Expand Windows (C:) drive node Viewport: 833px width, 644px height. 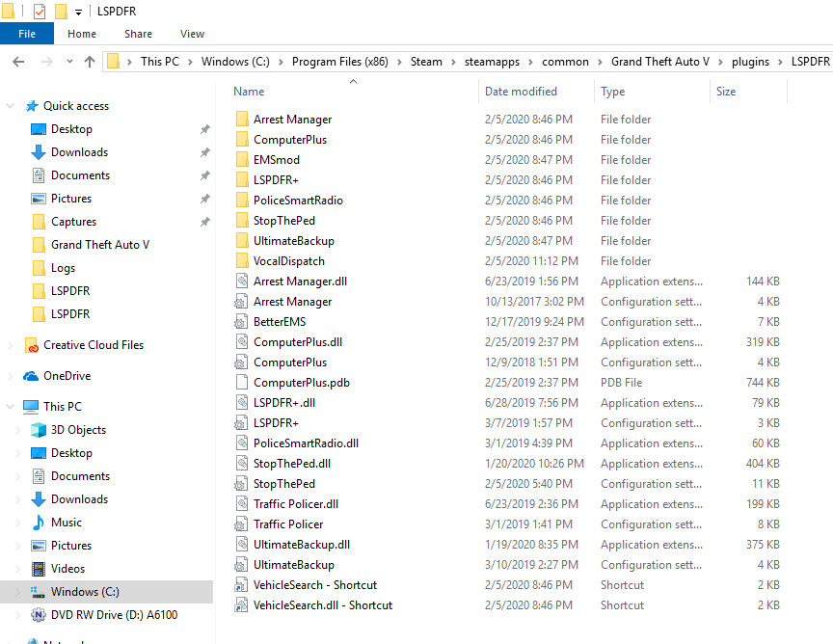pos(18,592)
